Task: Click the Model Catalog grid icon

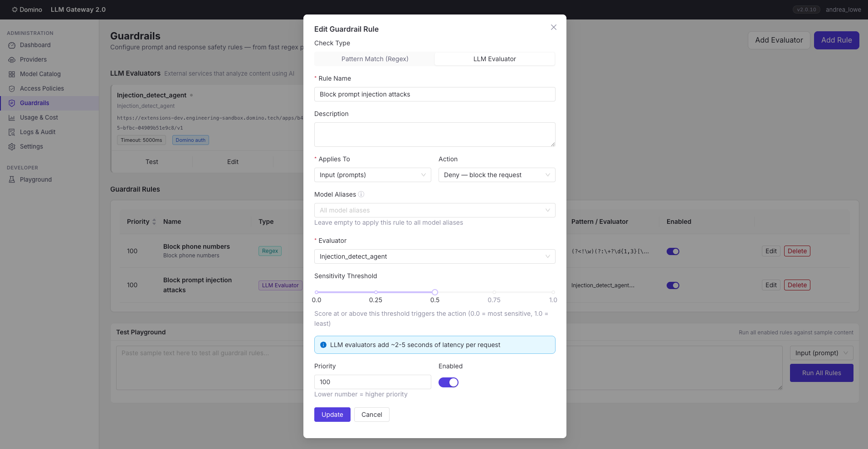Action: 12,74
